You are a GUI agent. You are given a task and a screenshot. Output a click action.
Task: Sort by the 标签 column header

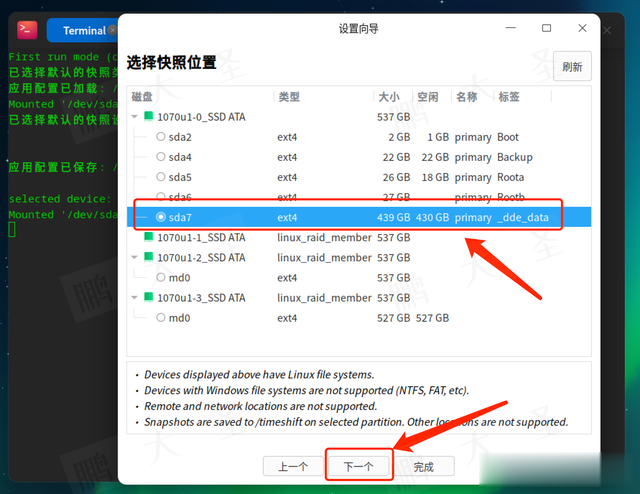point(509,97)
